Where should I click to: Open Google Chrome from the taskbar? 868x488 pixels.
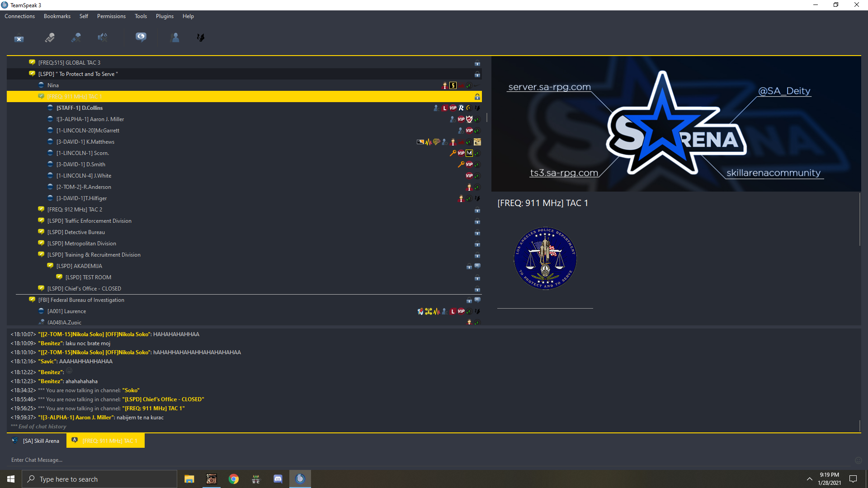pos(234,479)
